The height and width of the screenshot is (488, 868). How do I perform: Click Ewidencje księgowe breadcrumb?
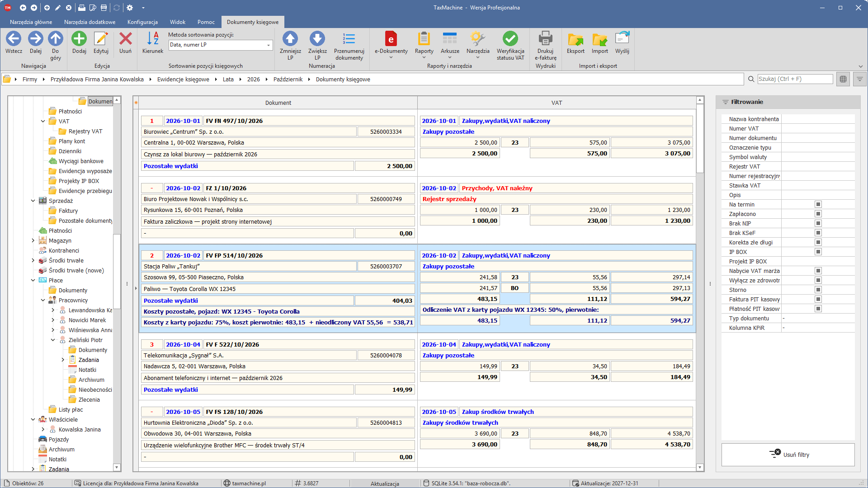point(183,79)
